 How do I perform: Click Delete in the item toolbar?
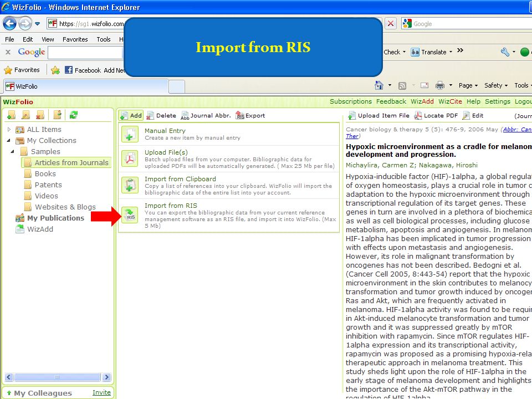(161, 115)
